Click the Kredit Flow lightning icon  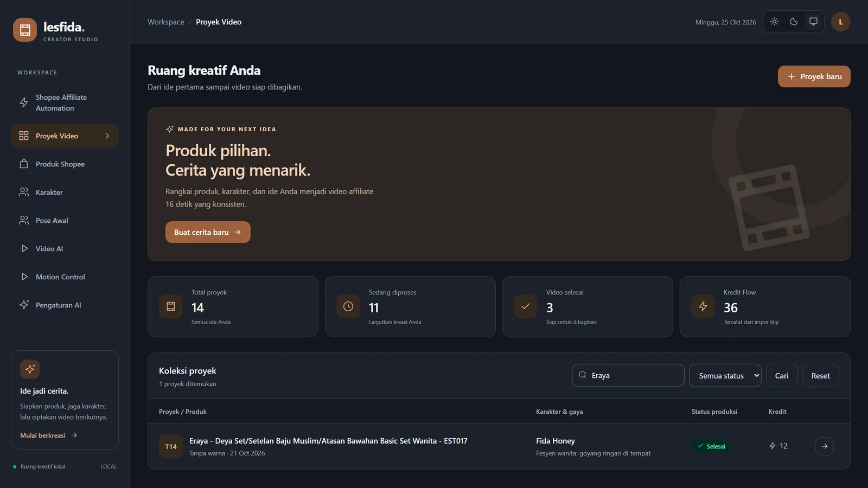click(703, 306)
